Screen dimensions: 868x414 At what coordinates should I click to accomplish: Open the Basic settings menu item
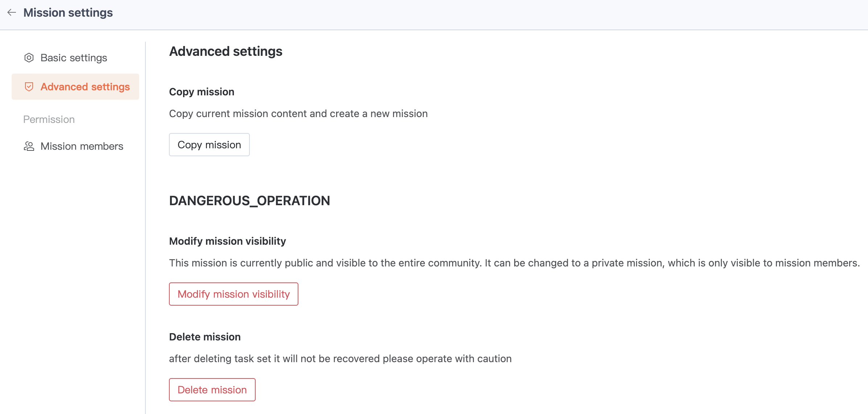(74, 58)
